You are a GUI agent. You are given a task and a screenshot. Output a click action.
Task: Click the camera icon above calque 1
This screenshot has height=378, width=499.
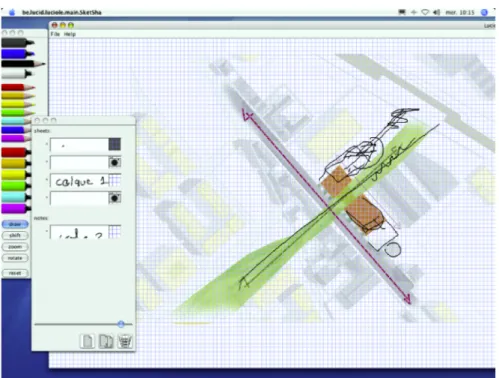click(x=115, y=162)
